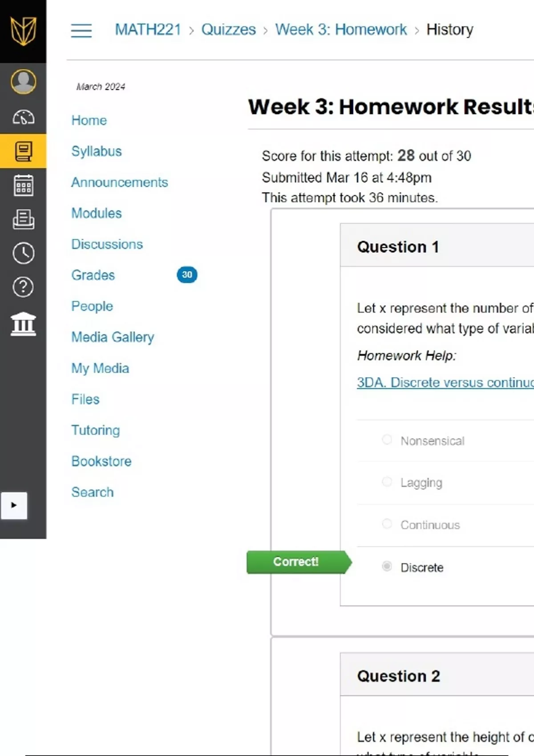
Task: Select the Nonsensical radio option
Action: [x=387, y=440]
